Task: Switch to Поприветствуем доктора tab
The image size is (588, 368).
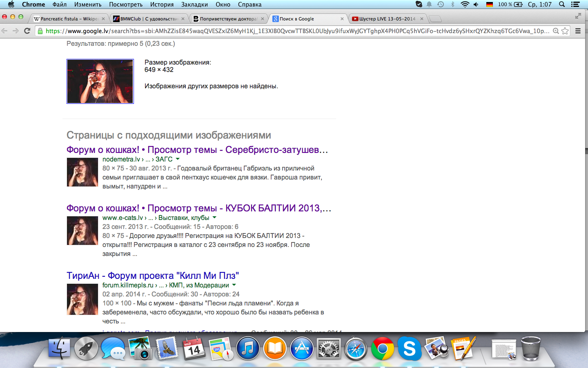Action: (x=229, y=19)
